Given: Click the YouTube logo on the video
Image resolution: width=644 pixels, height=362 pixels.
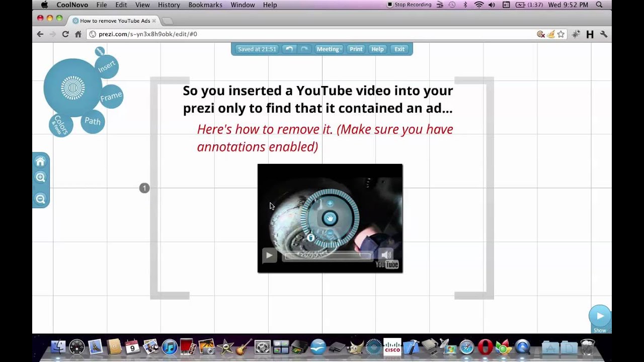Looking at the screenshot, I should [387, 265].
